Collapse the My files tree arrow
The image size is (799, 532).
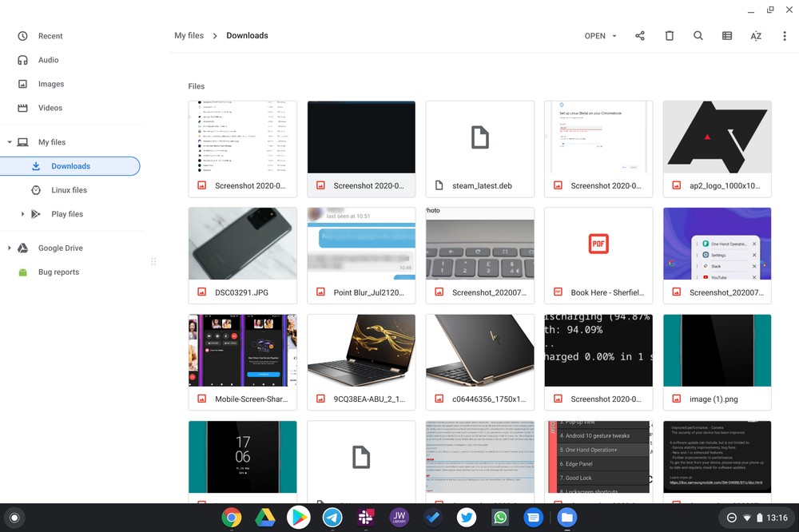click(10, 142)
